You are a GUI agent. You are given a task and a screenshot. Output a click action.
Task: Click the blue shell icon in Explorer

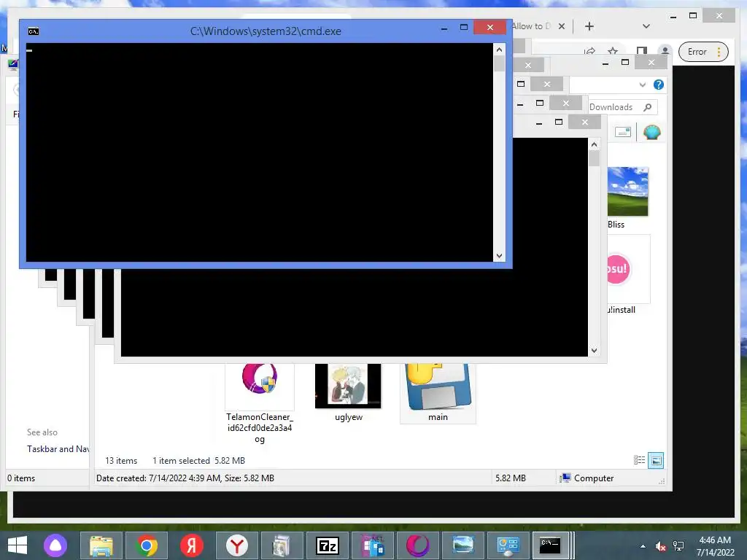(651, 132)
